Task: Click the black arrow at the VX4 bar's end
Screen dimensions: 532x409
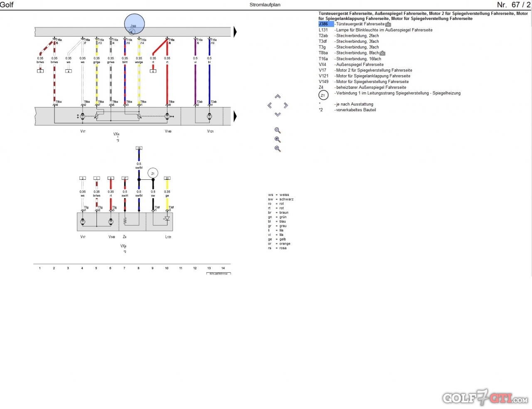Action: [x=235, y=116]
